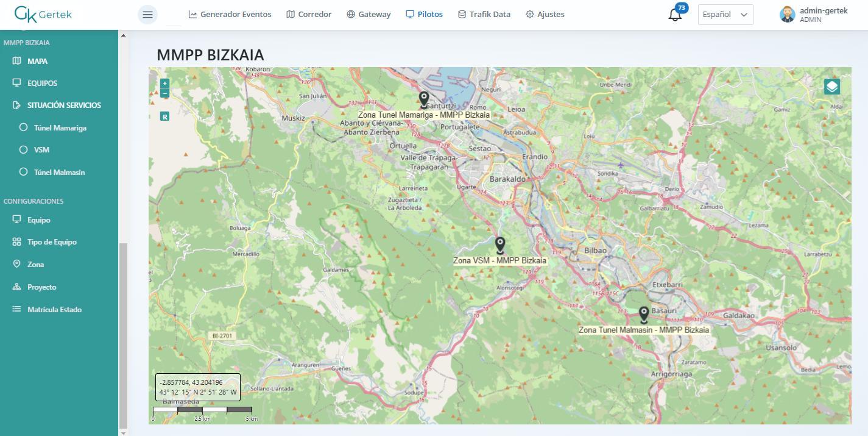Viewport: 868px width, 436px height.
Task: Click the CONFIGURACIONES section header
Action: click(34, 201)
